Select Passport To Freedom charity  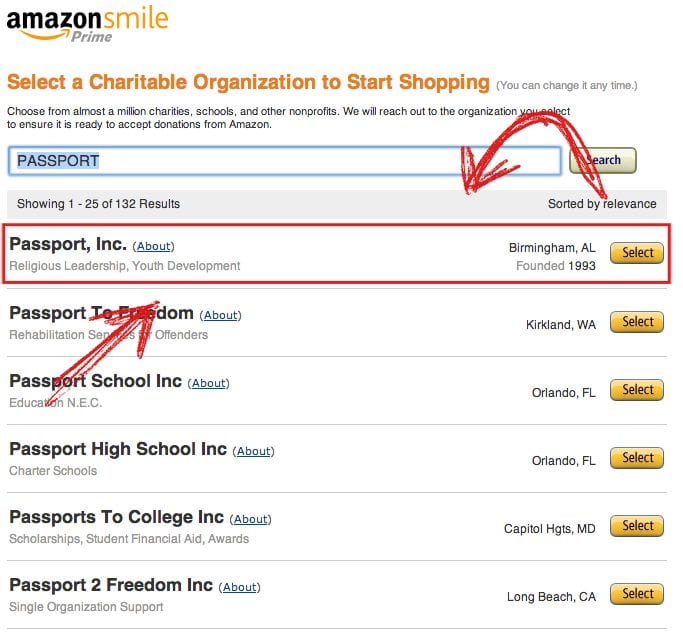pyautogui.click(x=637, y=322)
